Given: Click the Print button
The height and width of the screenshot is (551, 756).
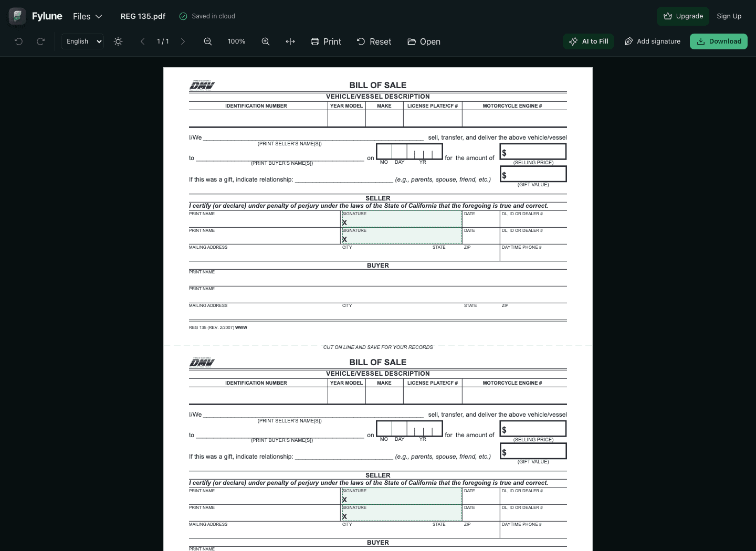Looking at the screenshot, I should [x=326, y=41].
